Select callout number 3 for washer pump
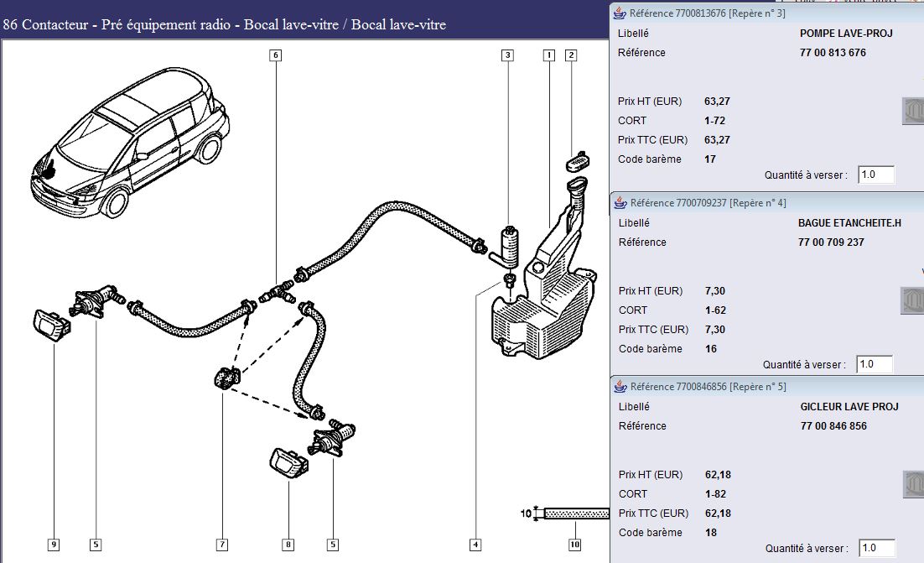The height and width of the screenshot is (563, 924). pos(507,56)
